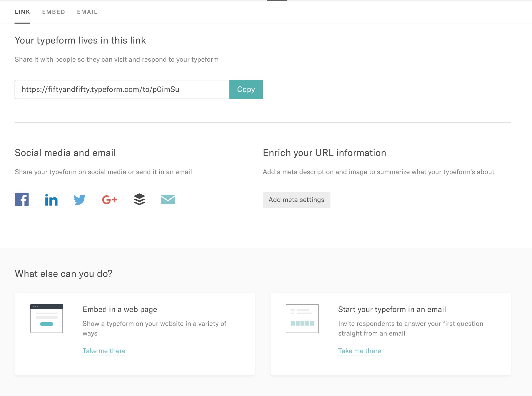Share the typeform on Facebook

[x=22, y=200]
